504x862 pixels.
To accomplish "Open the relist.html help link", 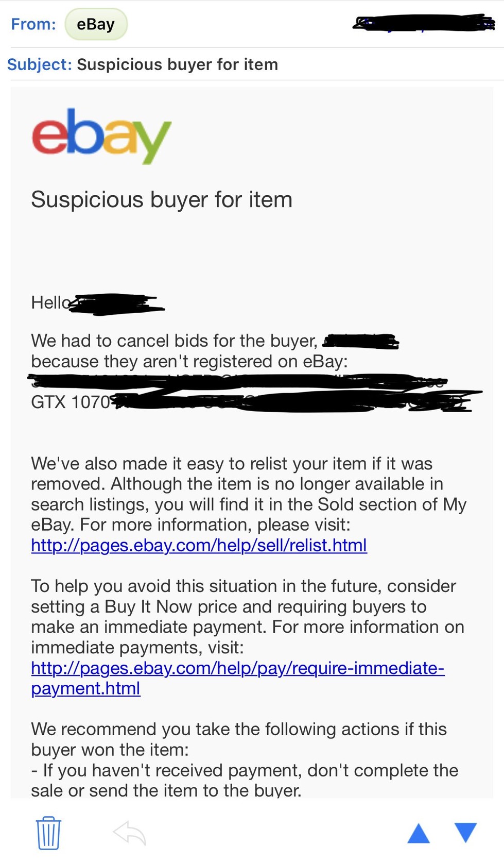I will [x=199, y=545].
